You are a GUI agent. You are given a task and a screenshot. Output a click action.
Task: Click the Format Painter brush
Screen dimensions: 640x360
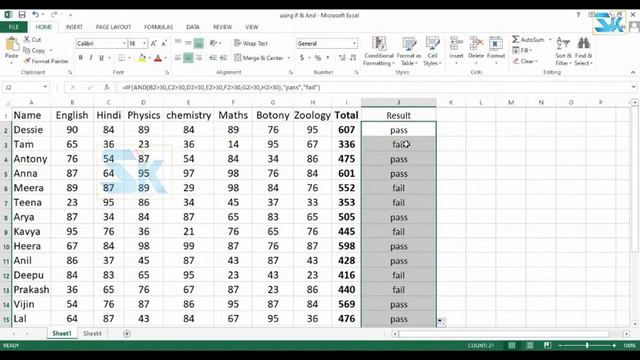pos(27,61)
